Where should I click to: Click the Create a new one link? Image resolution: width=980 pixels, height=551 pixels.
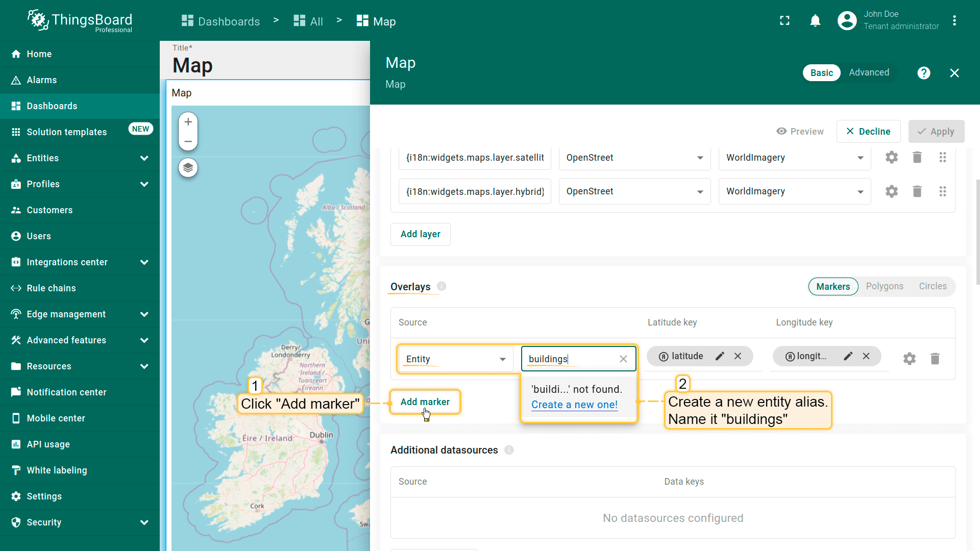(574, 405)
